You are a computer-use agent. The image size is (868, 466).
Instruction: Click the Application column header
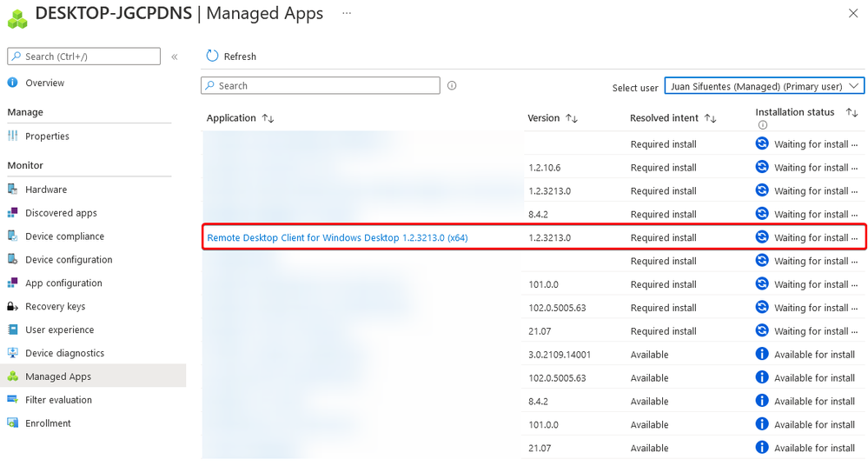(231, 118)
